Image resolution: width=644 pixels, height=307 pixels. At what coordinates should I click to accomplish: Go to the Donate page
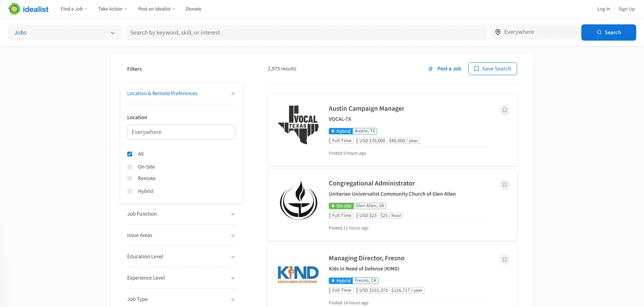(194, 9)
